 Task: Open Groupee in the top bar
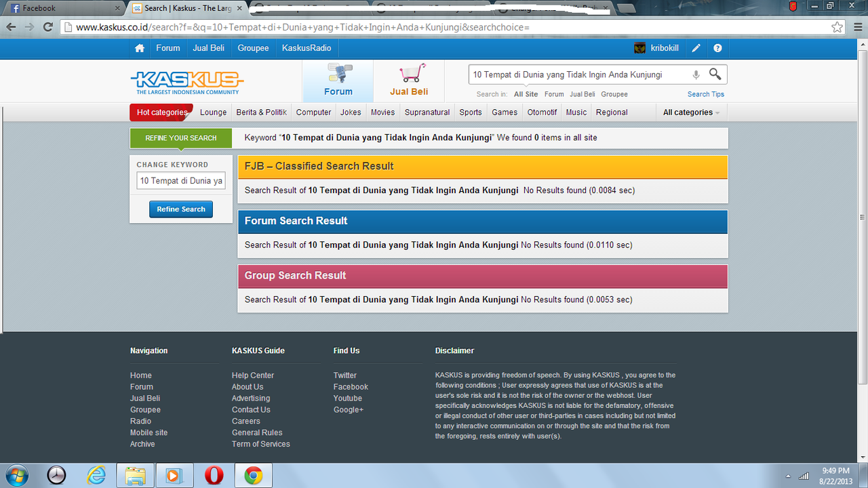(x=253, y=48)
